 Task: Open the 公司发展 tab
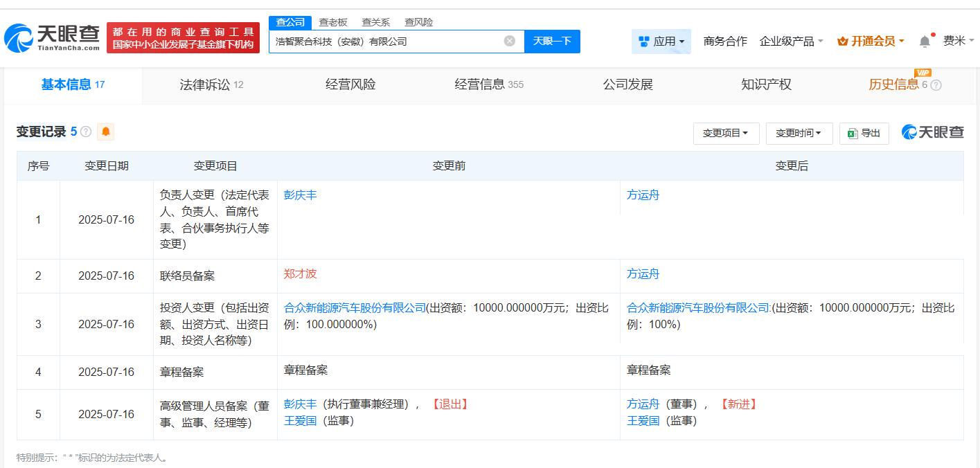[627, 85]
